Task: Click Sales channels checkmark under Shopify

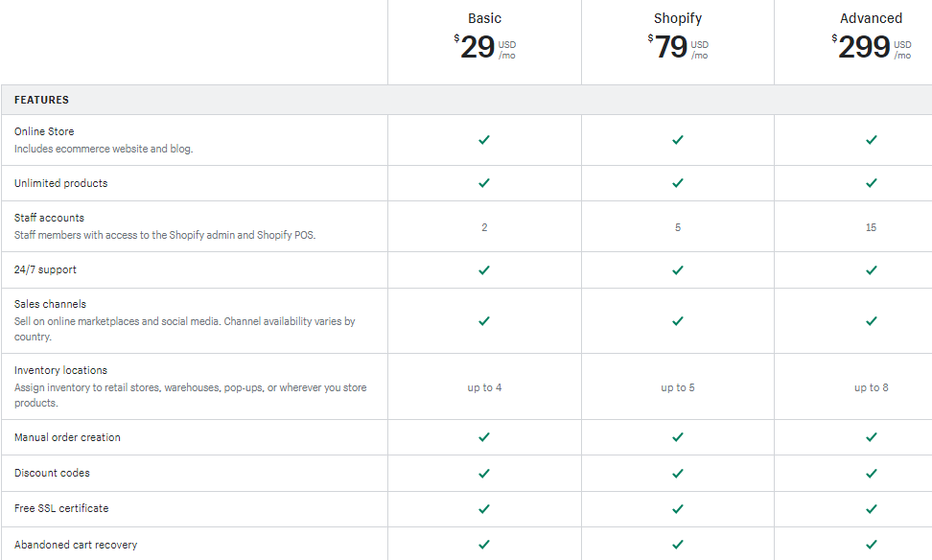Action: tap(678, 321)
